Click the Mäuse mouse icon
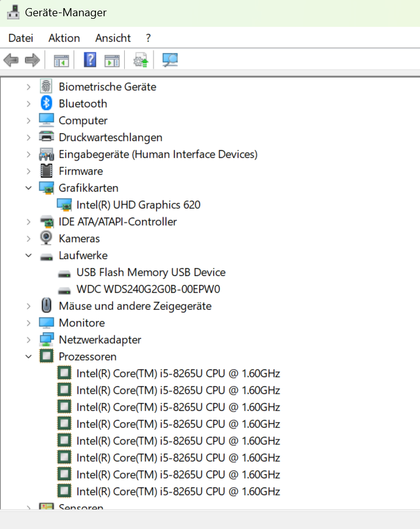 coord(46,305)
